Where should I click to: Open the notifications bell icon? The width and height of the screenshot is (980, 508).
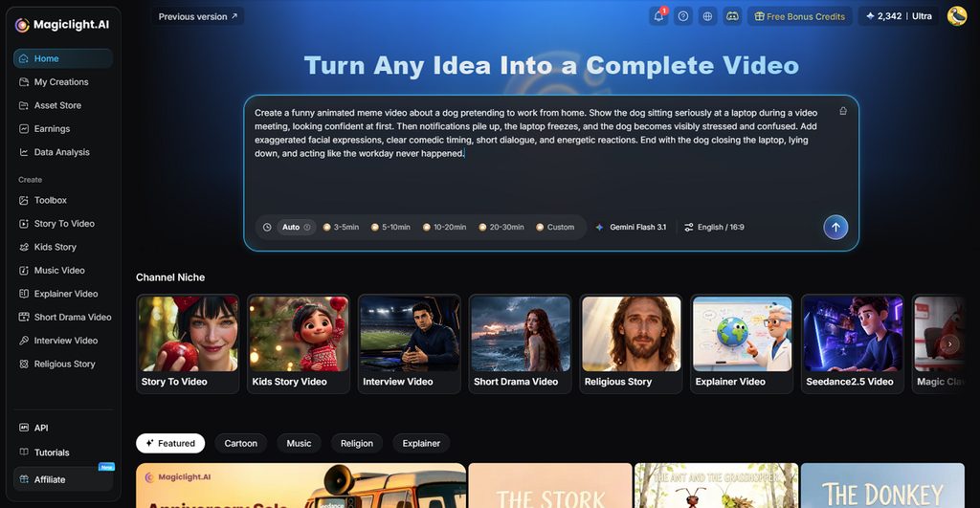point(658,16)
